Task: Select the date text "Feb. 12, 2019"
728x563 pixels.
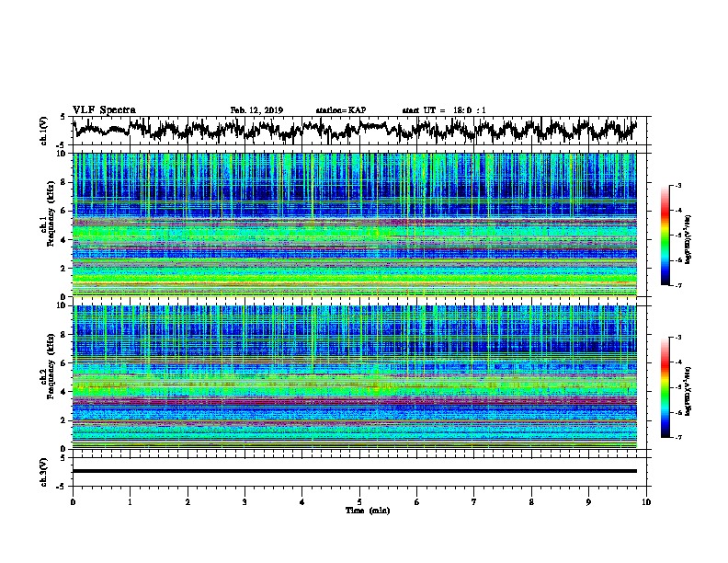Action: coord(256,110)
